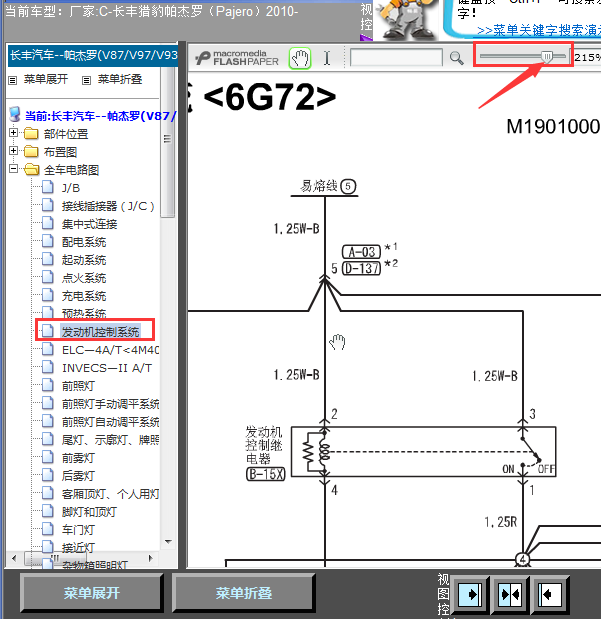Screen dimensions: 601x619
Task: Open the 车门灯 page
Action: (x=78, y=530)
